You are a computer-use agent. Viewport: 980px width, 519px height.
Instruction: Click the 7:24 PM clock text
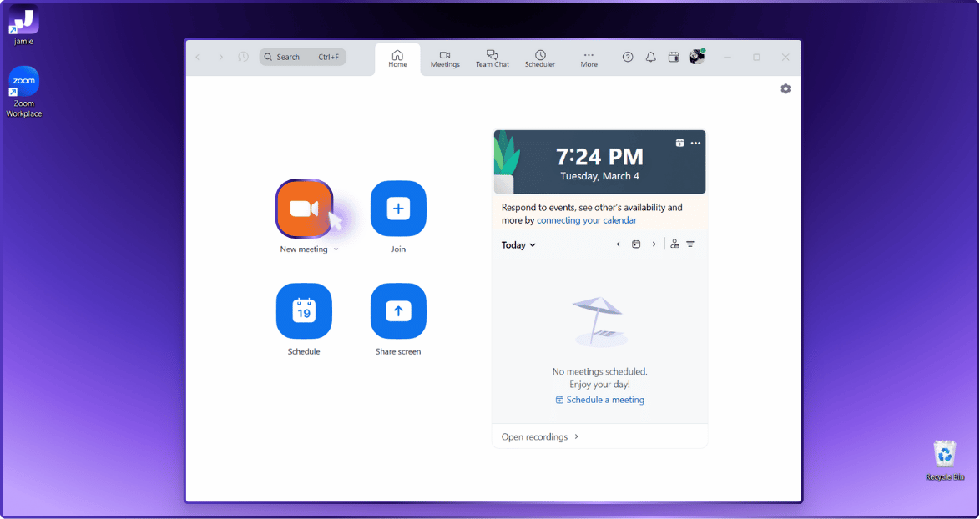click(x=599, y=156)
